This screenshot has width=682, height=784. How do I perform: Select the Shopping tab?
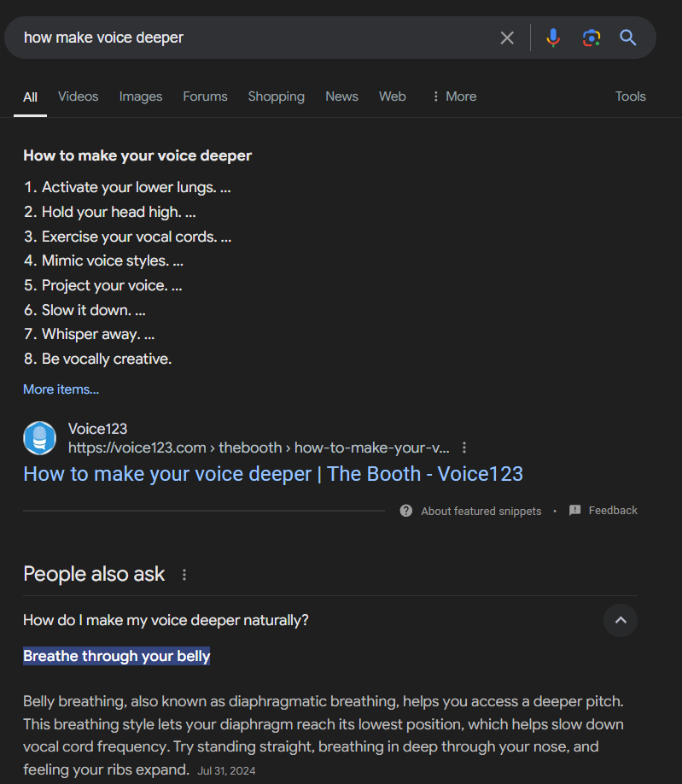coord(276,97)
